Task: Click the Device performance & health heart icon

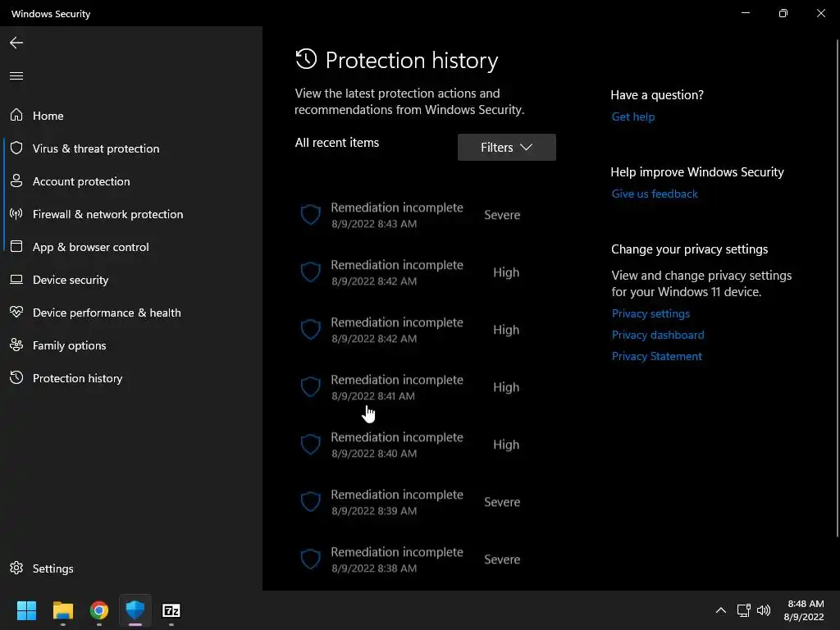Action: [x=16, y=313]
